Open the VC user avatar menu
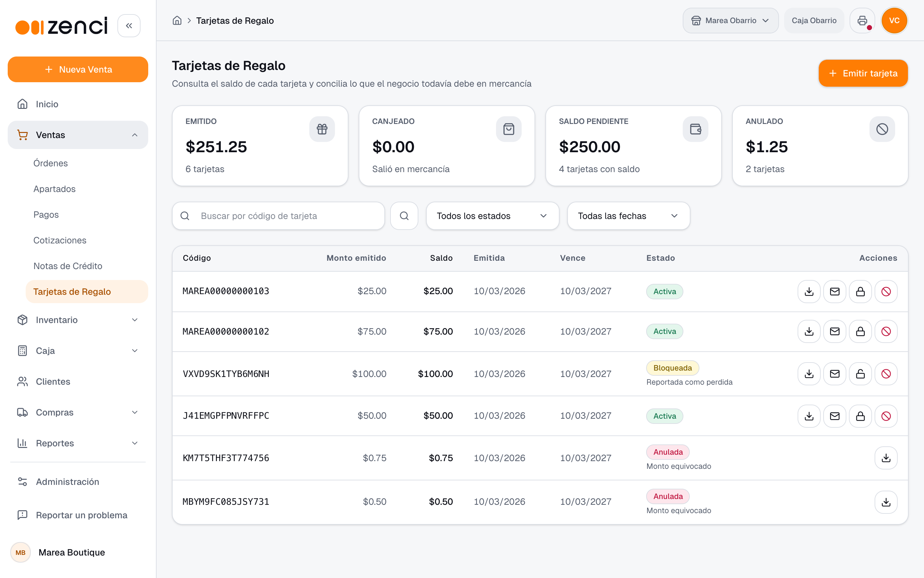This screenshot has height=578, width=924. (x=894, y=21)
